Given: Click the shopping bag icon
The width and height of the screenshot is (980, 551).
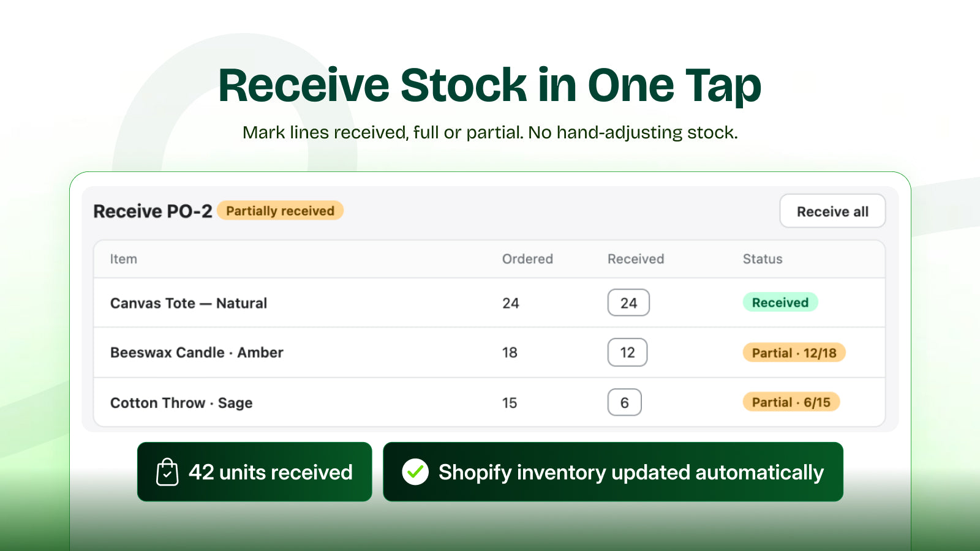Looking at the screenshot, I should [167, 472].
